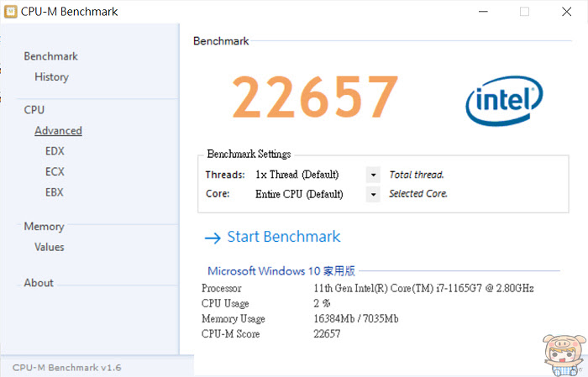Click the Core: label
The height and width of the screenshot is (377, 588).
pos(218,194)
